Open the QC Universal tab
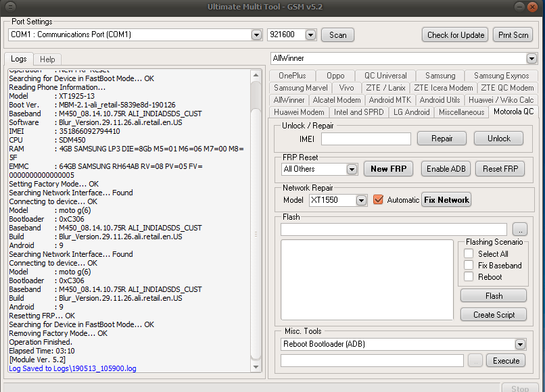545x392 pixels. point(385,76)
